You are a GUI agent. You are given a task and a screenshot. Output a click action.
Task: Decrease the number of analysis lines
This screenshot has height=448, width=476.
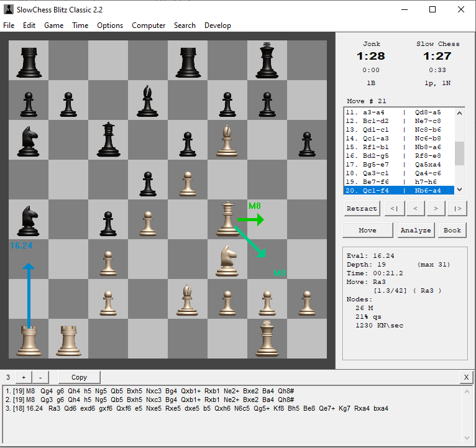tap(40, 377)
